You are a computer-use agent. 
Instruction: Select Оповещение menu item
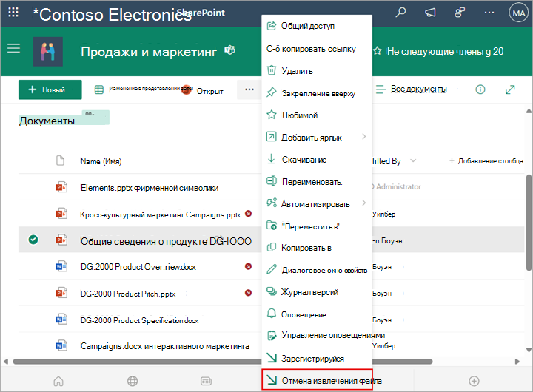click(317, 314)
